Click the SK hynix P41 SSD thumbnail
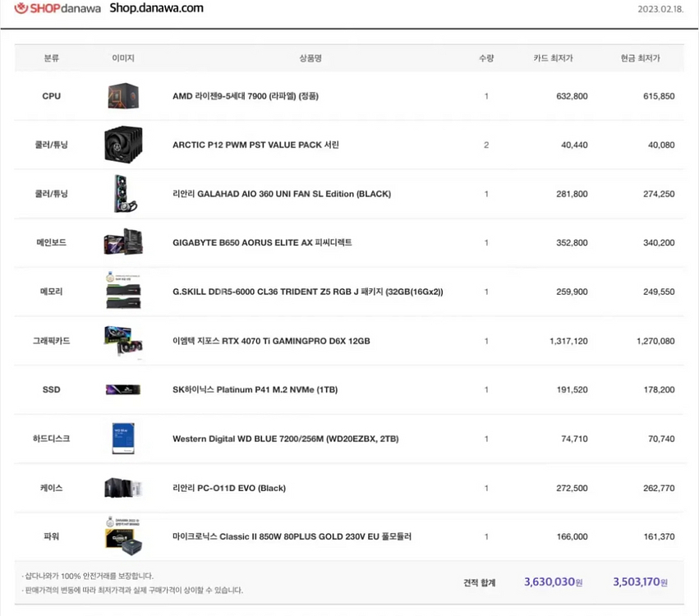699x616 pixels. 123,389
